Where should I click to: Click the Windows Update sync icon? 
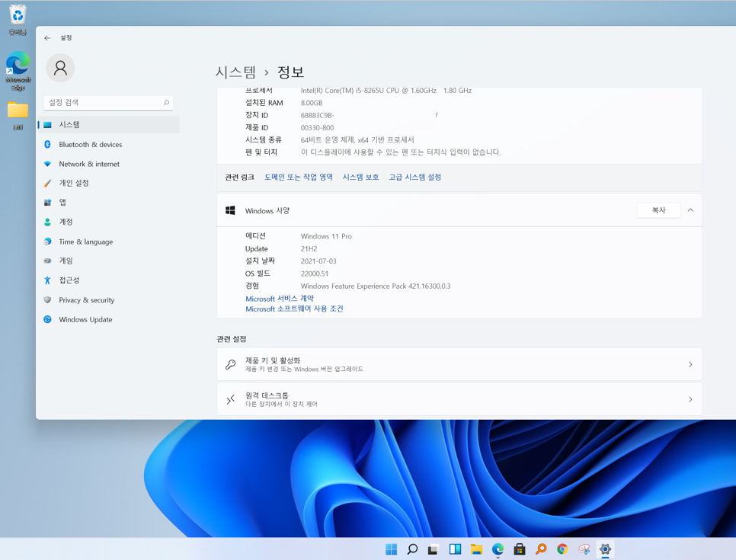[x=47, y=319]
